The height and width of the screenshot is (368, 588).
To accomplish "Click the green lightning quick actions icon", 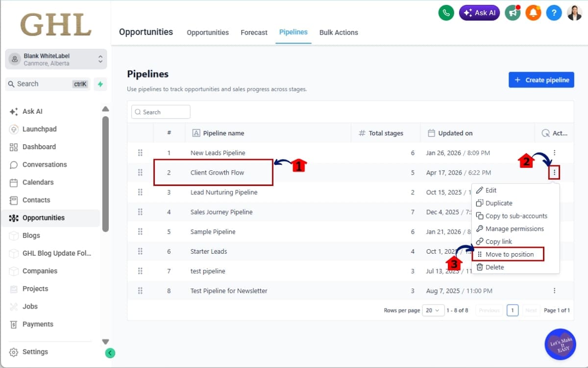I will pyautogui.click(x=100, y=84).
